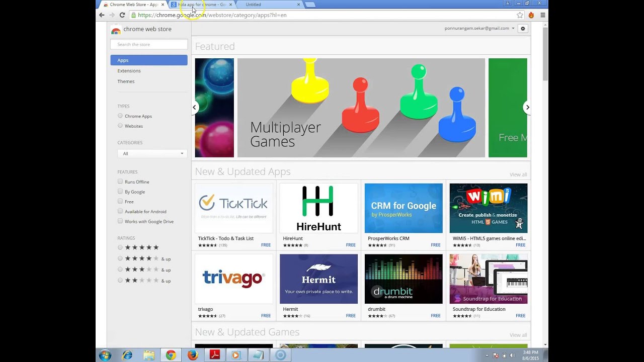Image resolution: width=644 pixels, height=362 pixels.
Task: Select Apps in the sidebar
Action: (149, 60)
